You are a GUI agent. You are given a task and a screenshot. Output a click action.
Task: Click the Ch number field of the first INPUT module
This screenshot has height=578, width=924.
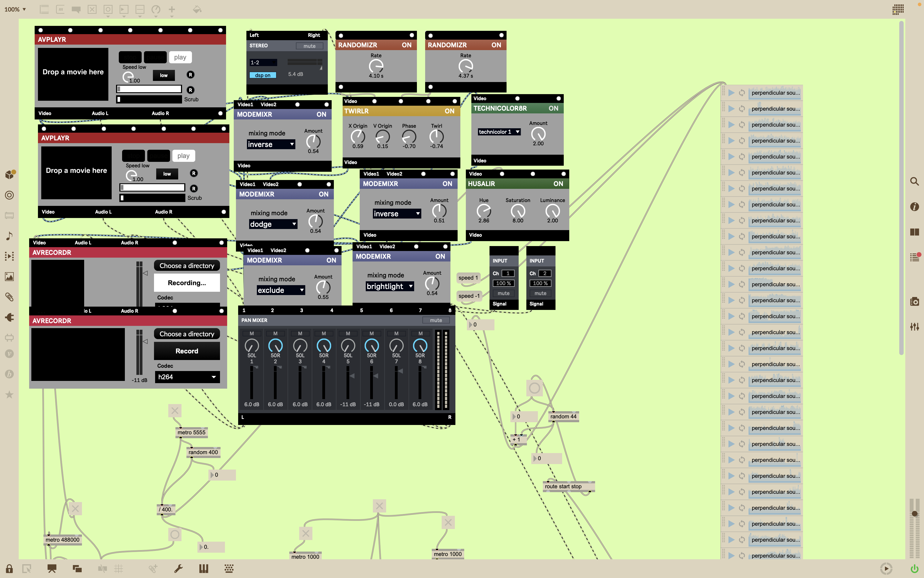click(x=508, y=273)
